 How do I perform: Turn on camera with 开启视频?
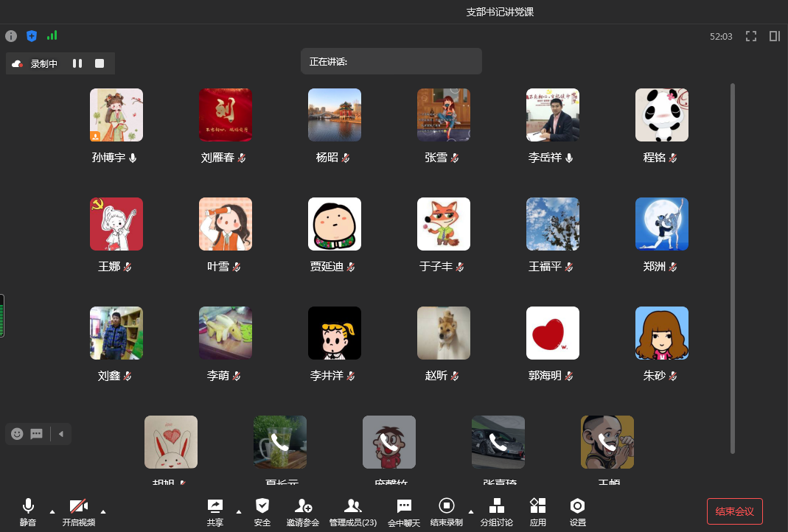click(79, 512)
